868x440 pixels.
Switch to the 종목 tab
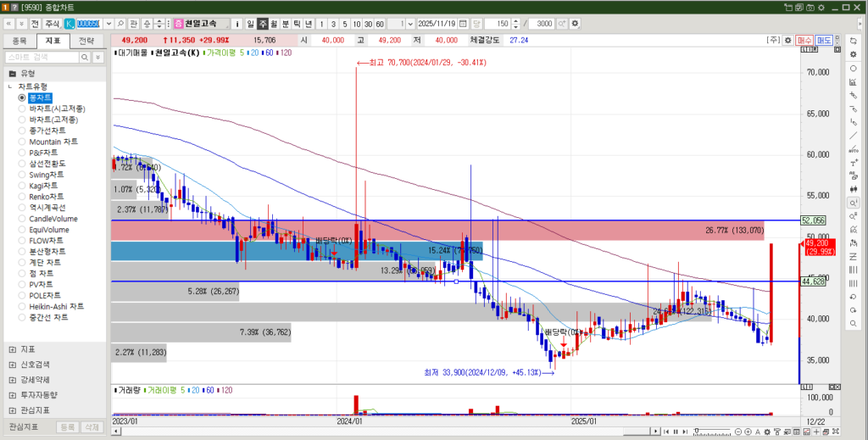tap(19, 40)
